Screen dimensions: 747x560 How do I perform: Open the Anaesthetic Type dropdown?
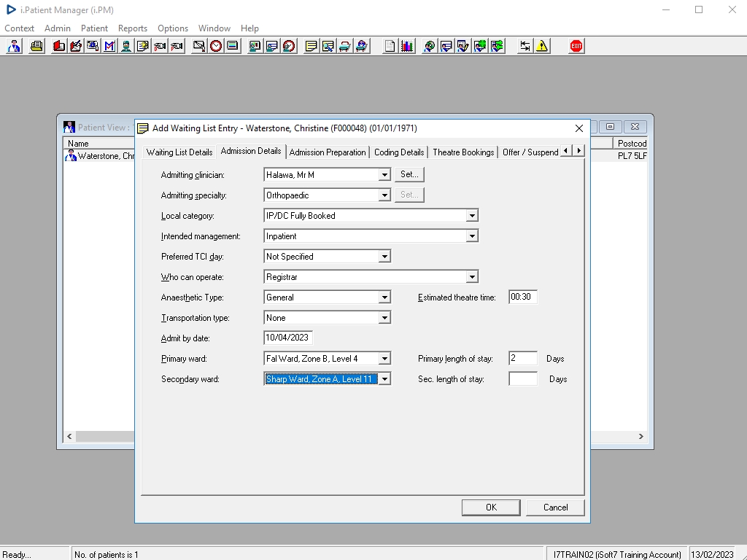tap(384, 297)
